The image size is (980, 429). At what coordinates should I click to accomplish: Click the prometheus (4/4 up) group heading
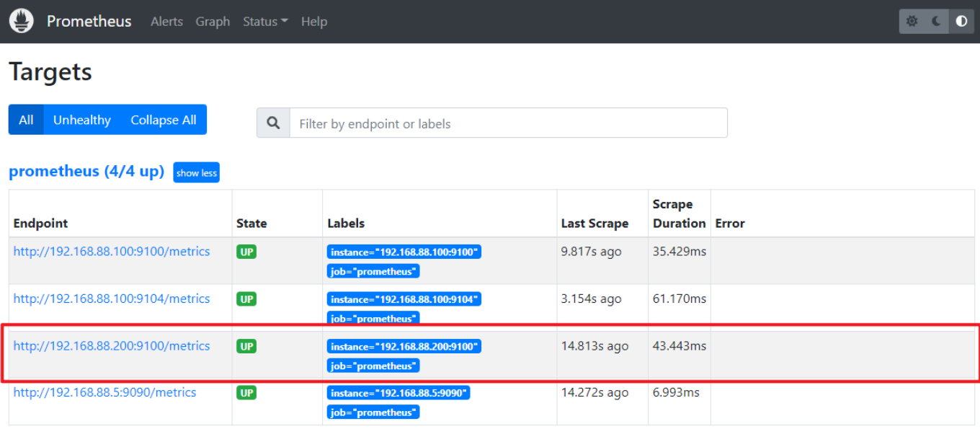coord(86,172)
